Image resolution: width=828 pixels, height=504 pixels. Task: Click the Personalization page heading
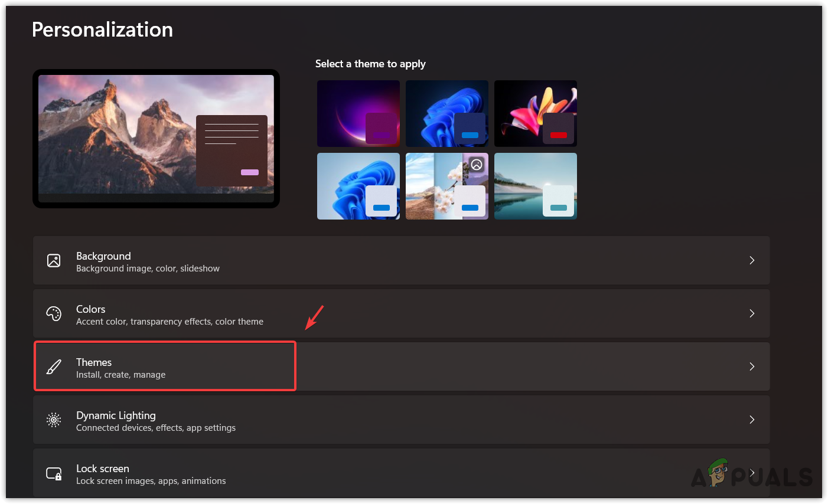(x=102, y=30)
